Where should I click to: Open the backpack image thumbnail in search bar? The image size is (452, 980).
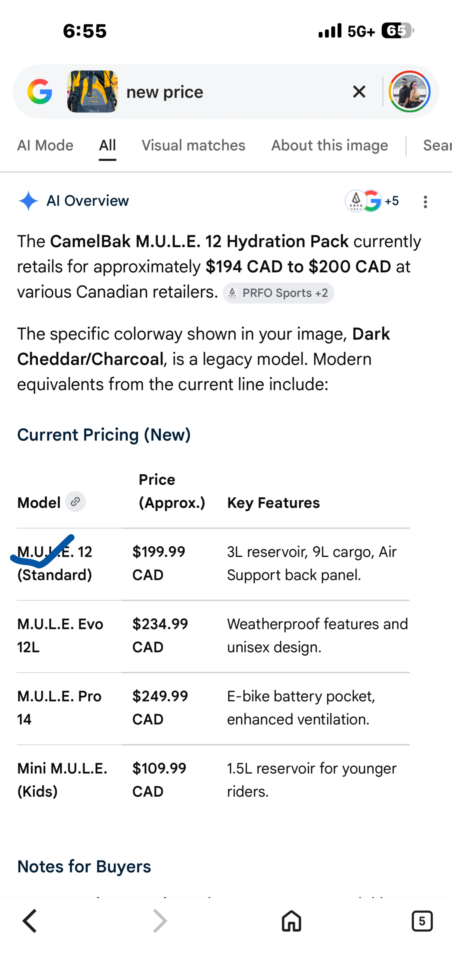point(92,92)
